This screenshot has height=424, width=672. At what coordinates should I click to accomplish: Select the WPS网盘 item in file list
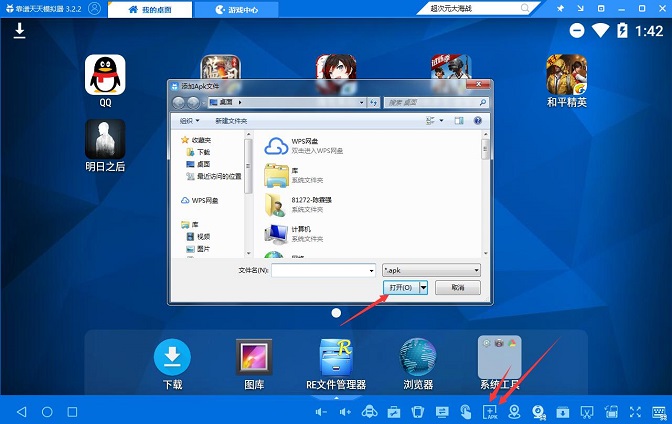pos(304,146)
